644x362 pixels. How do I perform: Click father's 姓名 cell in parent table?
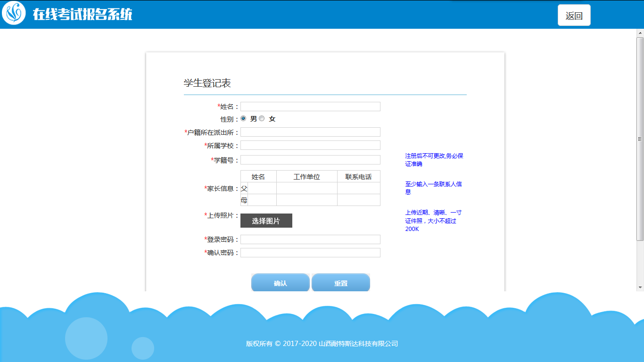(x=262, y=188)
